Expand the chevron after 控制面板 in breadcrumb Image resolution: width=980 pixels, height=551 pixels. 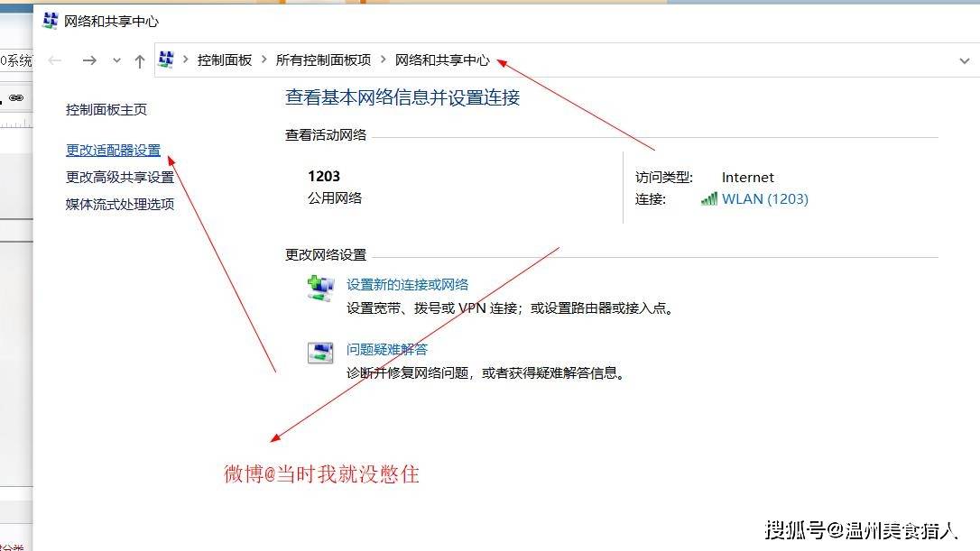(x=263, y=60)
